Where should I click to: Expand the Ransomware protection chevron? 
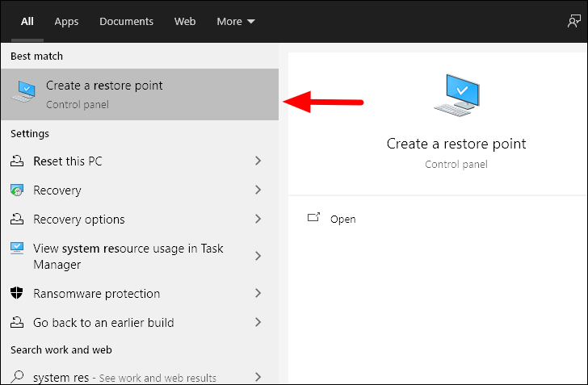coord(258,293)
